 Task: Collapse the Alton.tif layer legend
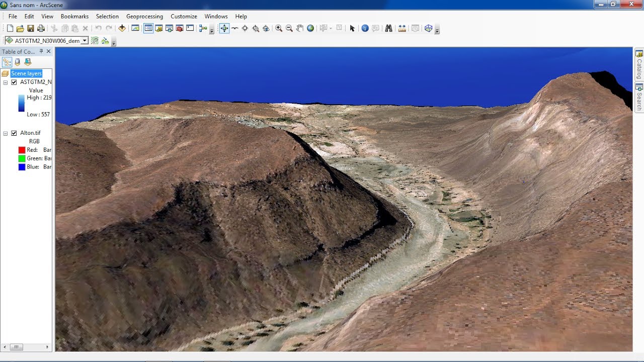point(6,133)
